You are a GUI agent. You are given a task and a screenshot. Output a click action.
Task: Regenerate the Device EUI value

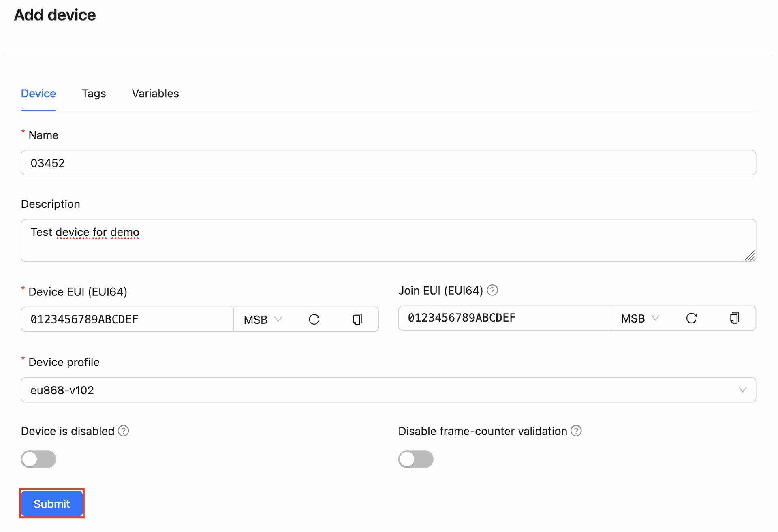(314, 320)
